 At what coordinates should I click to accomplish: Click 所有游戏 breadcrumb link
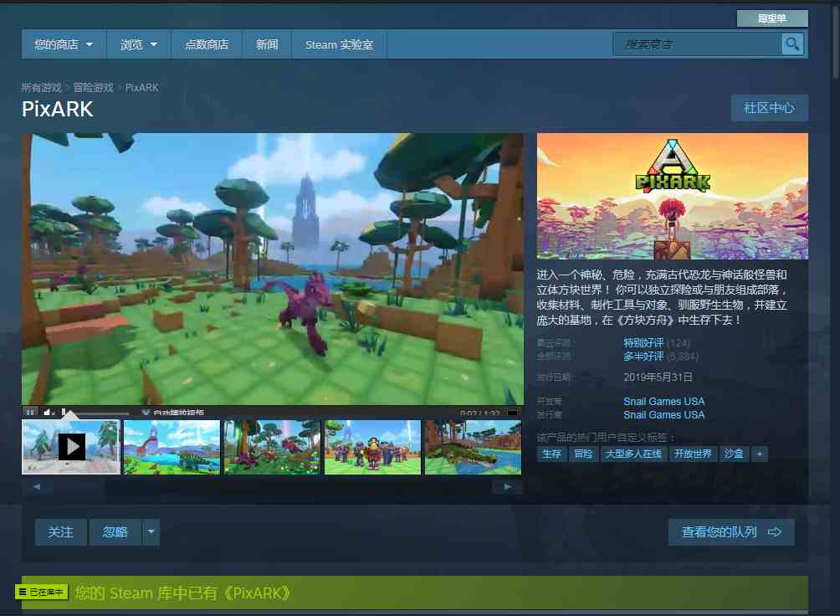click(42, 87)
